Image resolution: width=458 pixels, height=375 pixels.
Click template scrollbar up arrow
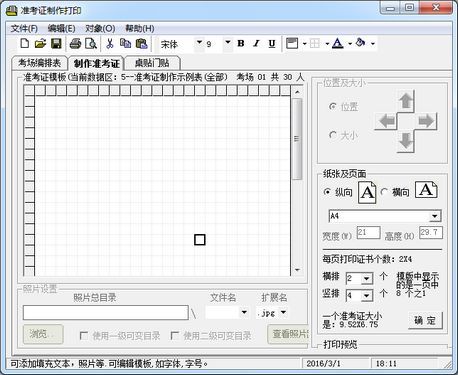coord(297,91)
